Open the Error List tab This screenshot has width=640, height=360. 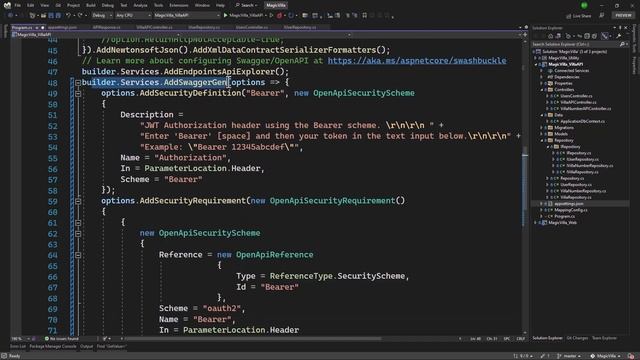18,346
